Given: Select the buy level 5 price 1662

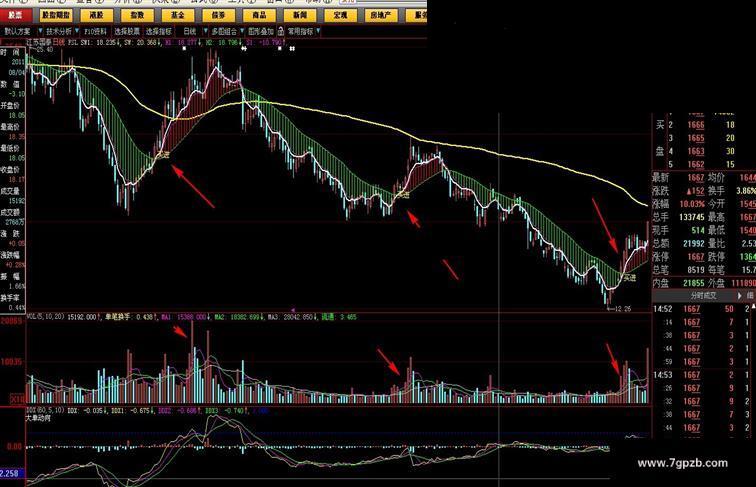Looking at the screenshot, I should pos(696,164).
